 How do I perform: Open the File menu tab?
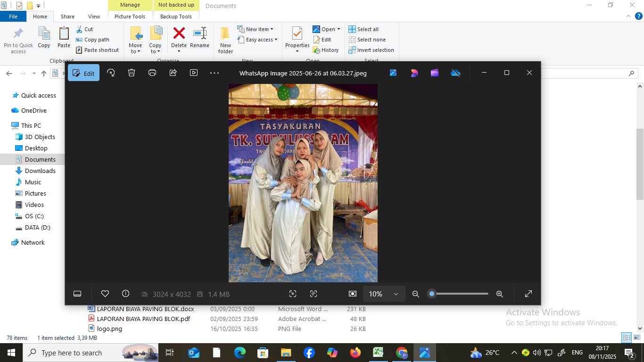[13, 16]
